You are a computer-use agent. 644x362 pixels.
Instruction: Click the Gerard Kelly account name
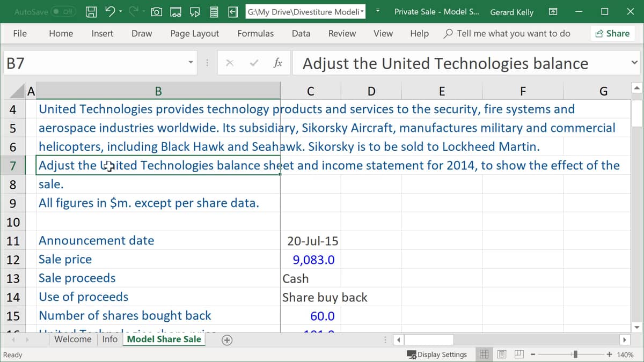tap(512, 12)
